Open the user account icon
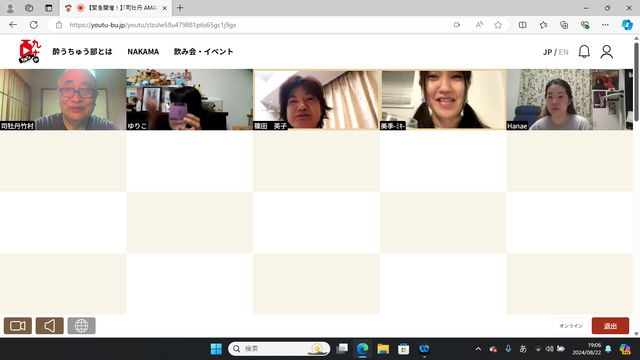640x360 pixels. click(607, 52)
